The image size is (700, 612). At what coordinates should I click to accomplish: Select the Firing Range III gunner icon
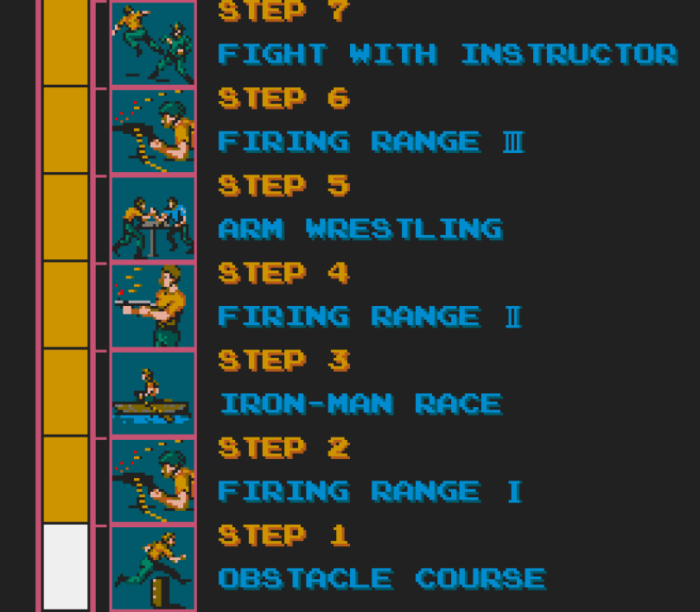153,131
